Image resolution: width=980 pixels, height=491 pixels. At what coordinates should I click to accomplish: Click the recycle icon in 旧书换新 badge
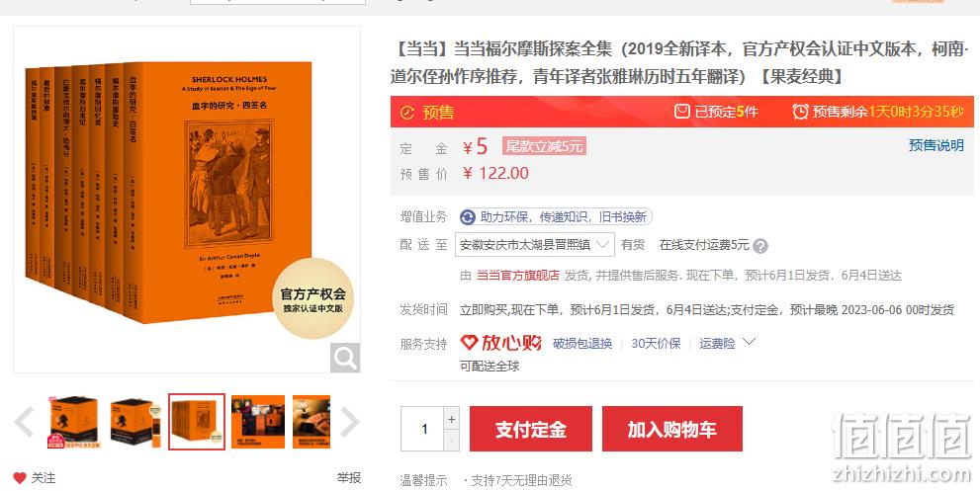tap(468, 216)
